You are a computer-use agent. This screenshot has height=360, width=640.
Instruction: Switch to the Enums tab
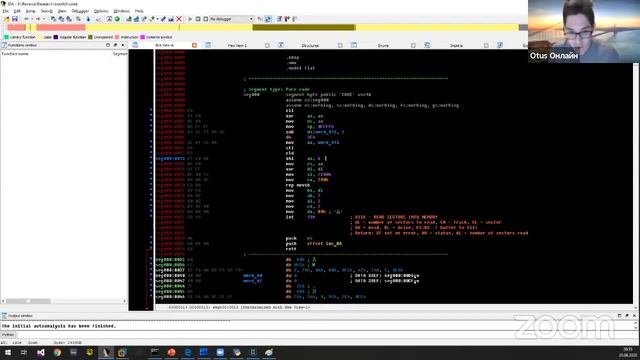(x=383, y=45)
